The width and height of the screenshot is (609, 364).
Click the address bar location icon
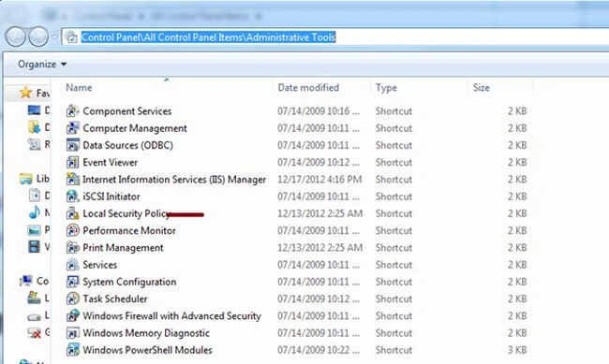coord(71,37)
